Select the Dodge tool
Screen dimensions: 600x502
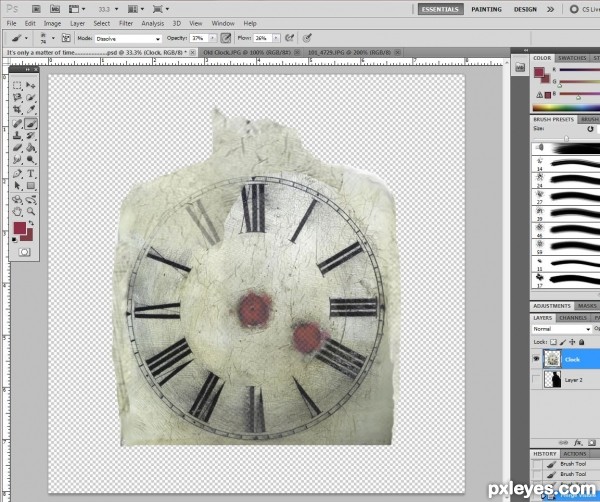[31, 160]
